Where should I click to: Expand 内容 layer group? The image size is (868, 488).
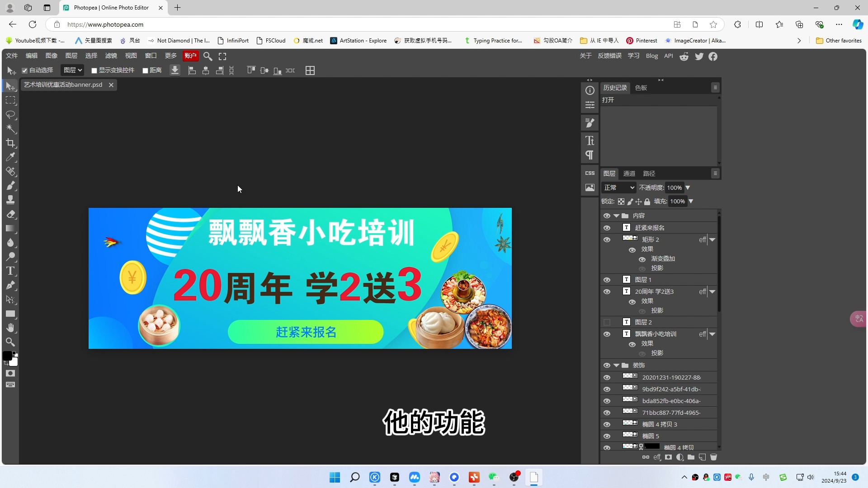tap(617, 215)
